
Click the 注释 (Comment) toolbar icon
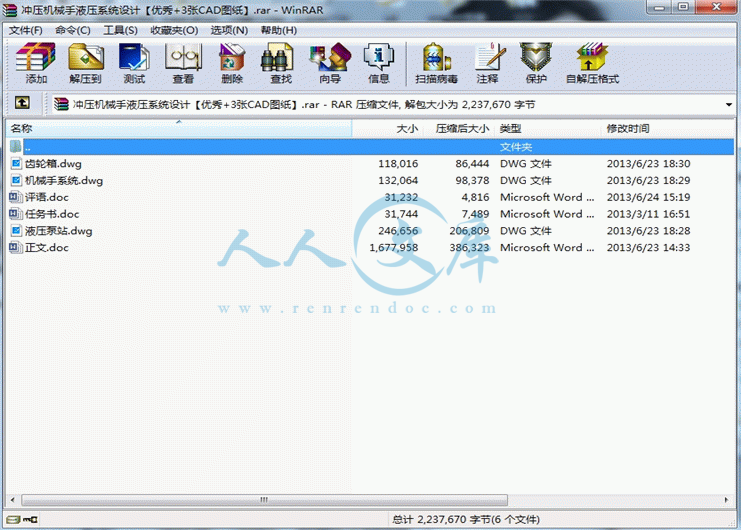point(487,63)
